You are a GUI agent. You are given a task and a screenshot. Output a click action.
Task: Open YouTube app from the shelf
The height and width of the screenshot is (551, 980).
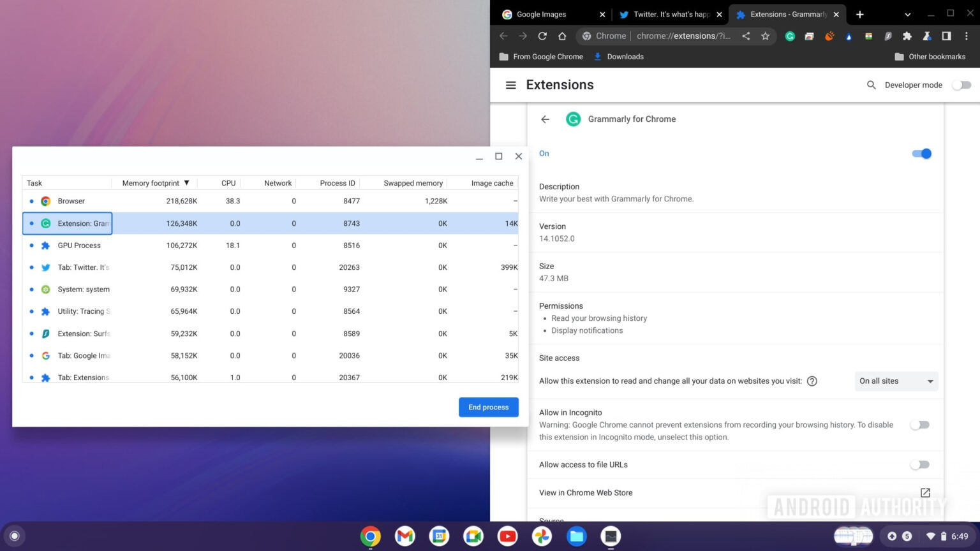[x=508, y=536]
